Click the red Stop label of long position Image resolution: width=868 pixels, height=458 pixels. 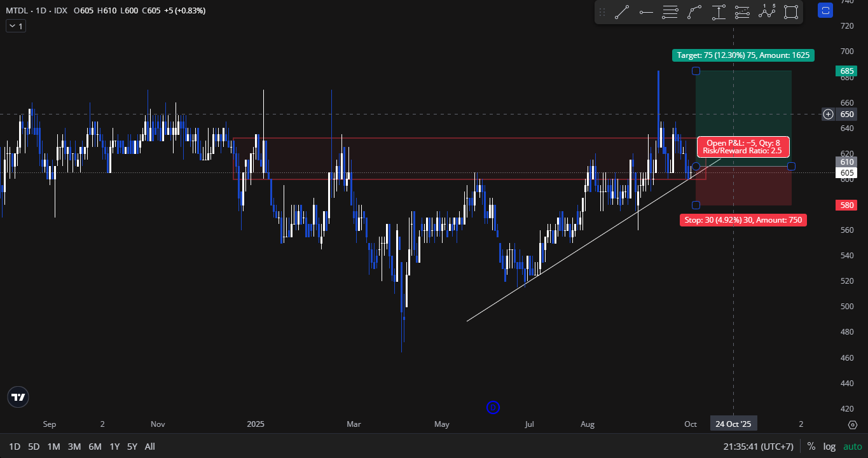(743, 220)
